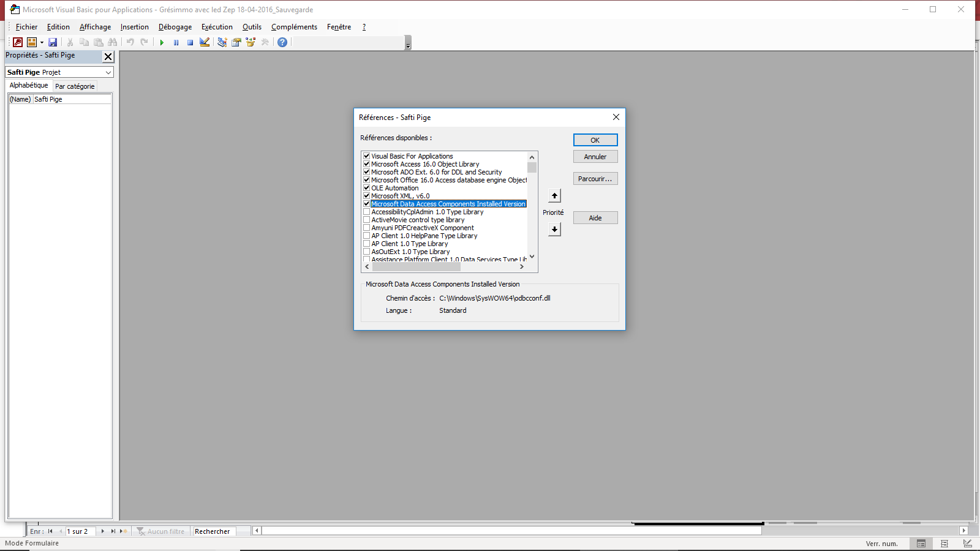The height and width of the screenshot is (551, 980).
Task: Click the Copy icon in toolbar
Action: point(84,42)
